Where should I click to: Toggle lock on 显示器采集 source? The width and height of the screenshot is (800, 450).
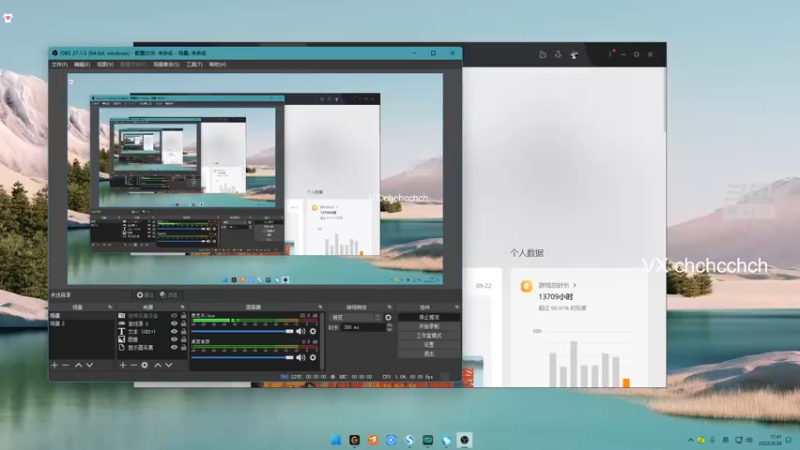coord(184,347)
